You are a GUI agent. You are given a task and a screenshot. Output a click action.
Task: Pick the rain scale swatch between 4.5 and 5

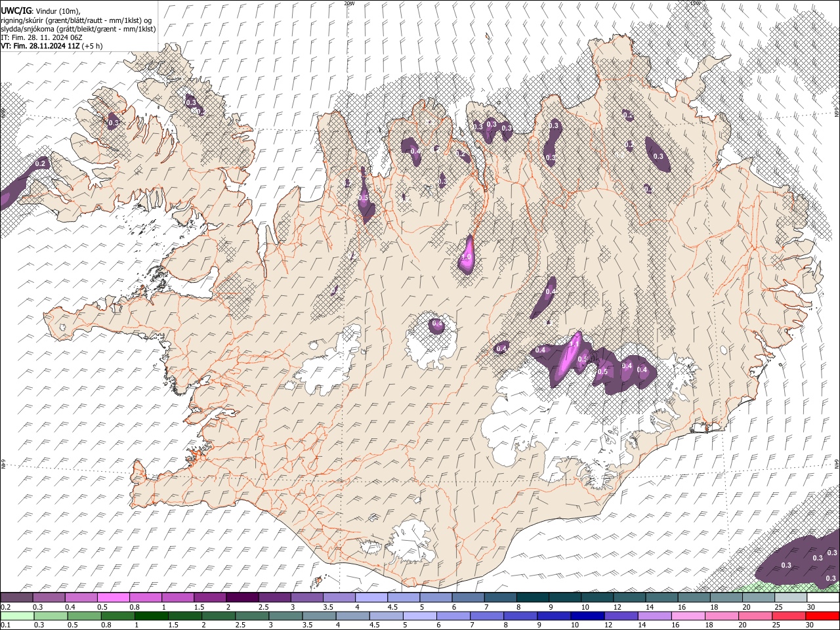(386, 616)
